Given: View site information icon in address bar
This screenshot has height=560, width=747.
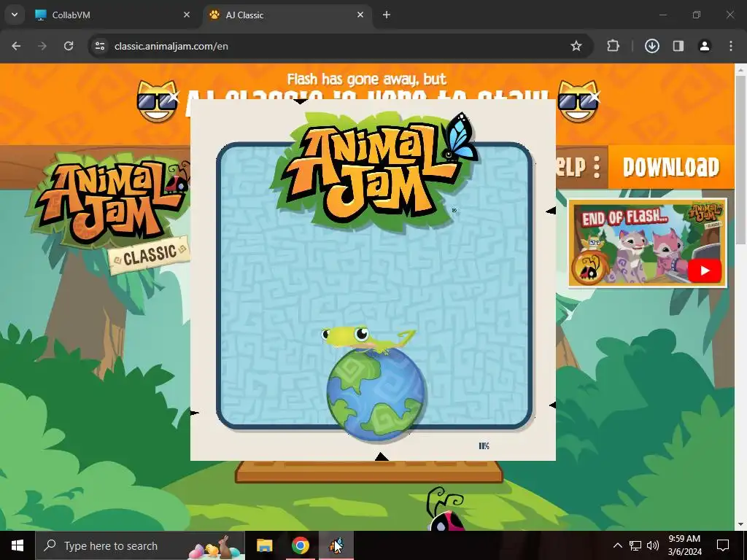Looking at the screenshot, I should point(100,46).
